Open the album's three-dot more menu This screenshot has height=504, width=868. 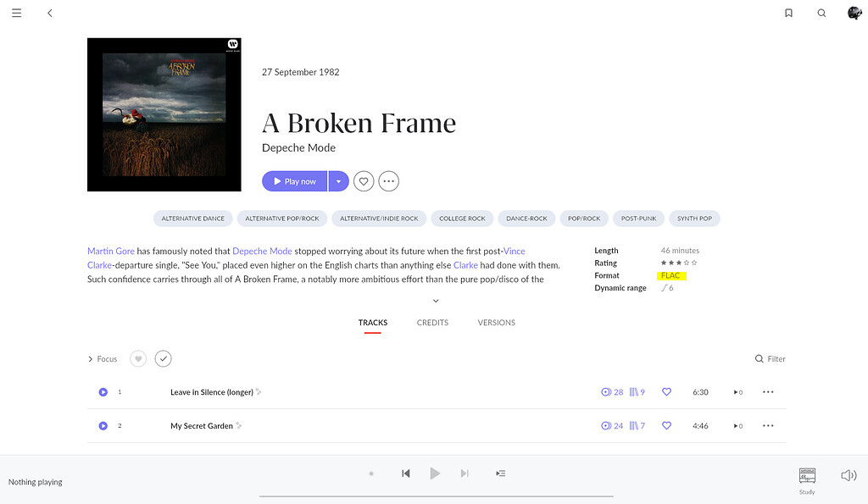[388, 181]
